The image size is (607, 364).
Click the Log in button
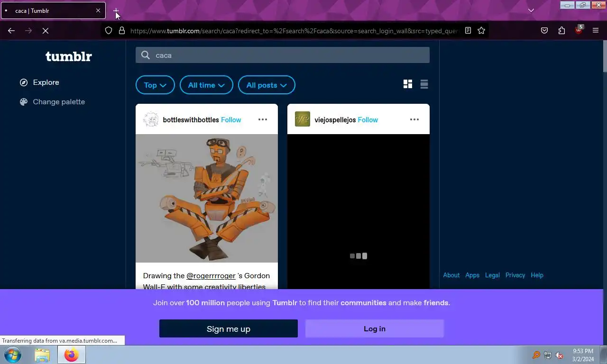click(x=375, y=328)
